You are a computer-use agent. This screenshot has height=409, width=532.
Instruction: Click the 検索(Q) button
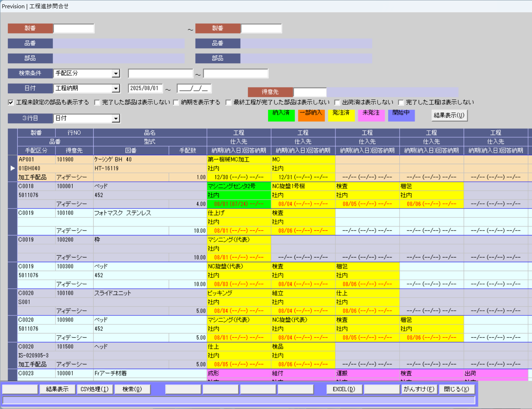[x=132, y=389]
